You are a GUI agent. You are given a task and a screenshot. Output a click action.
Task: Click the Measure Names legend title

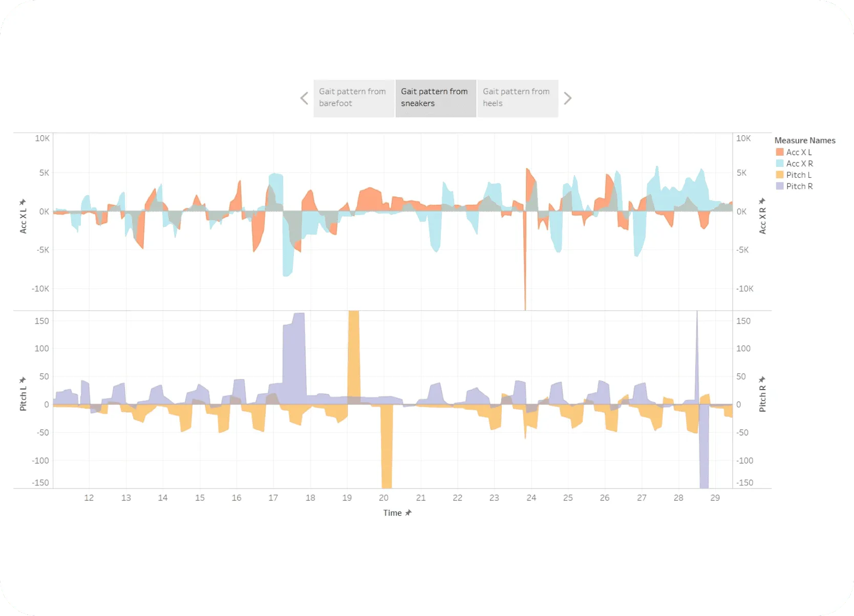(804, 140)
